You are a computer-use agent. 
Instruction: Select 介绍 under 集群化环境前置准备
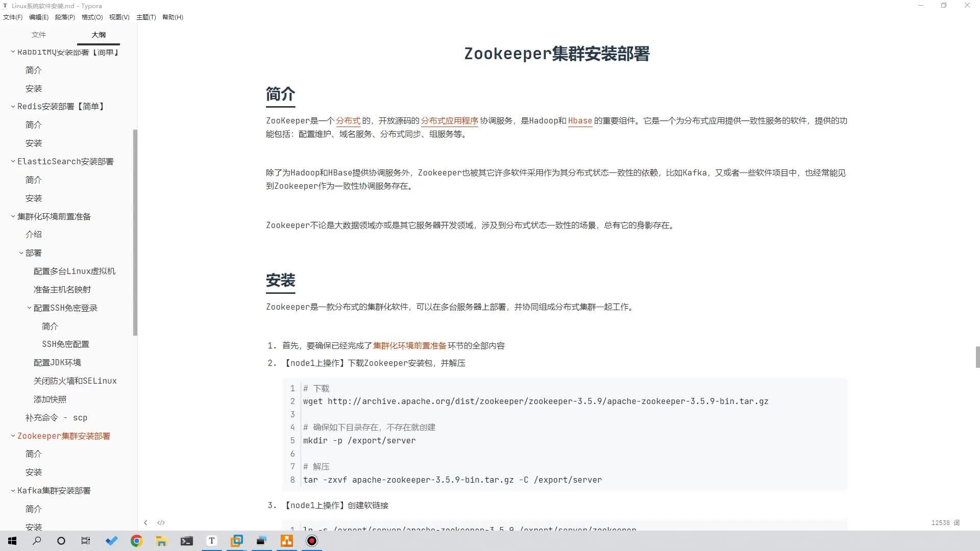34,235
